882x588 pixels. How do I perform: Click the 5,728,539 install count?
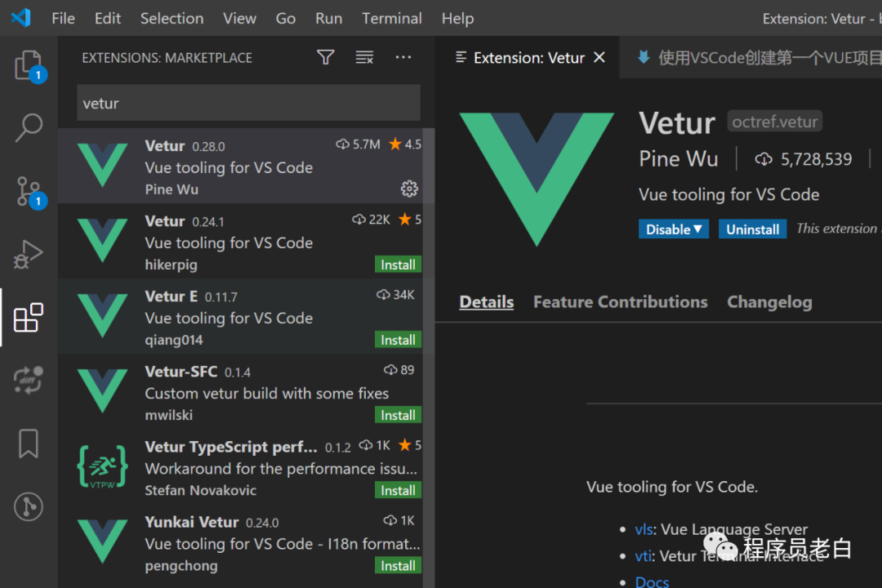pos(804,159)
